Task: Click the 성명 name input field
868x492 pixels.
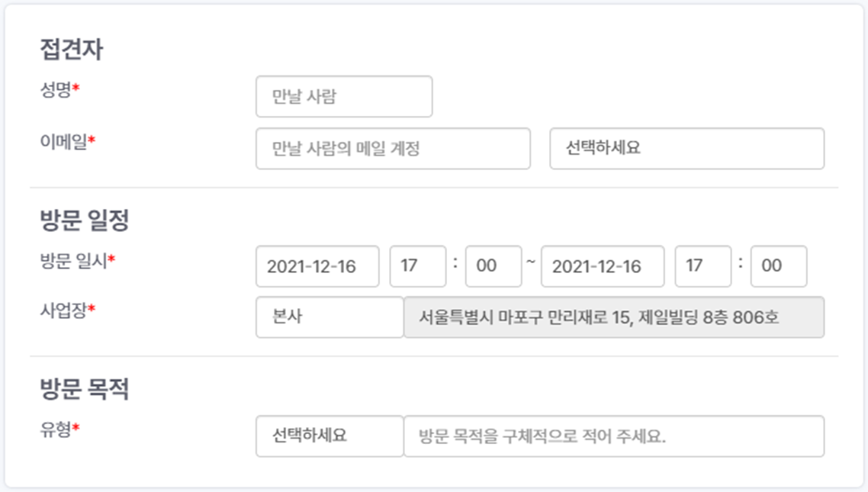Action: (x=344, y=97)
